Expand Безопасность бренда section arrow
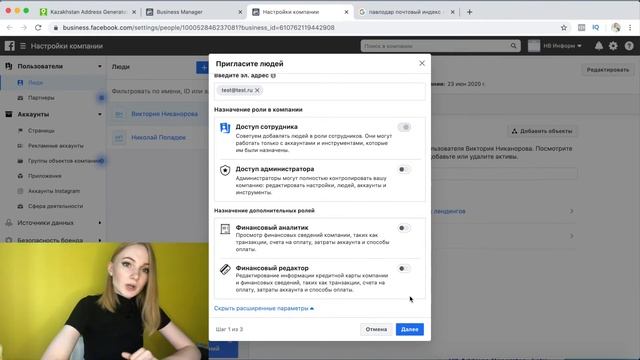This screenshot has height=360, width=640. 100,240
